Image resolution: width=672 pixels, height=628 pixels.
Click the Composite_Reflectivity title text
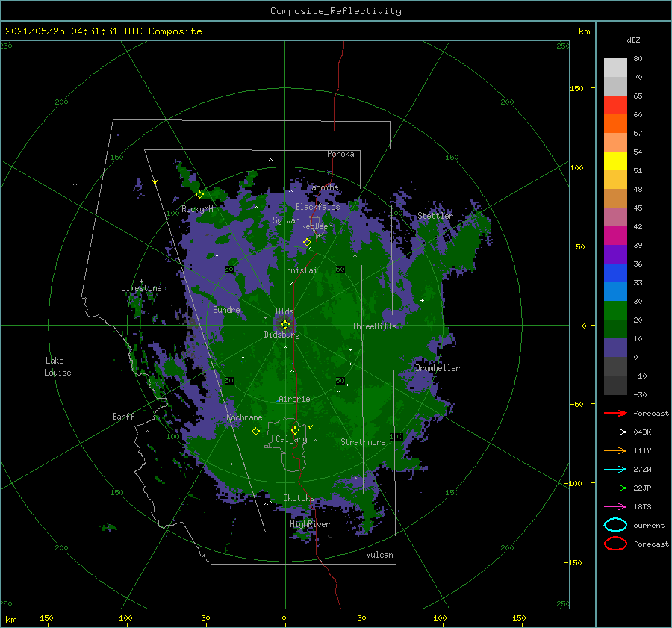pyautogui.click(x=336, y=11)
